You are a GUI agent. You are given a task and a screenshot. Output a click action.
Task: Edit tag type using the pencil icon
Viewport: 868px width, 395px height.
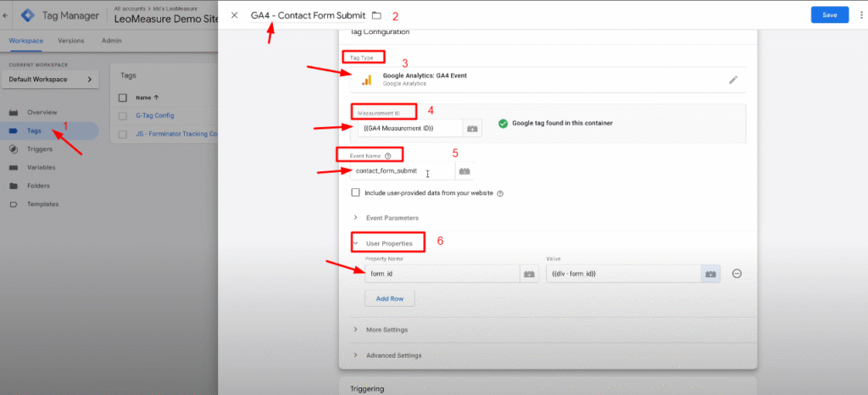pyautogui.click(x=733, y=80)
